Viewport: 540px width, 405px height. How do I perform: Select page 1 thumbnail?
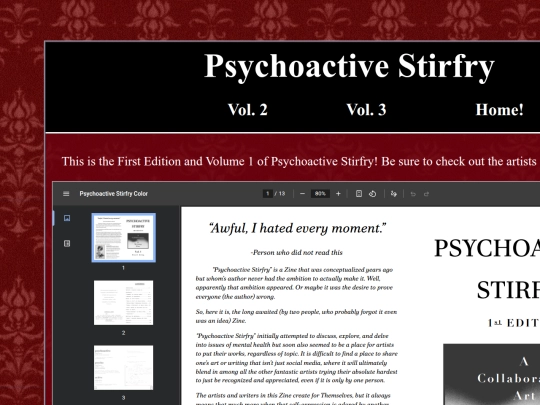[123, 238]
